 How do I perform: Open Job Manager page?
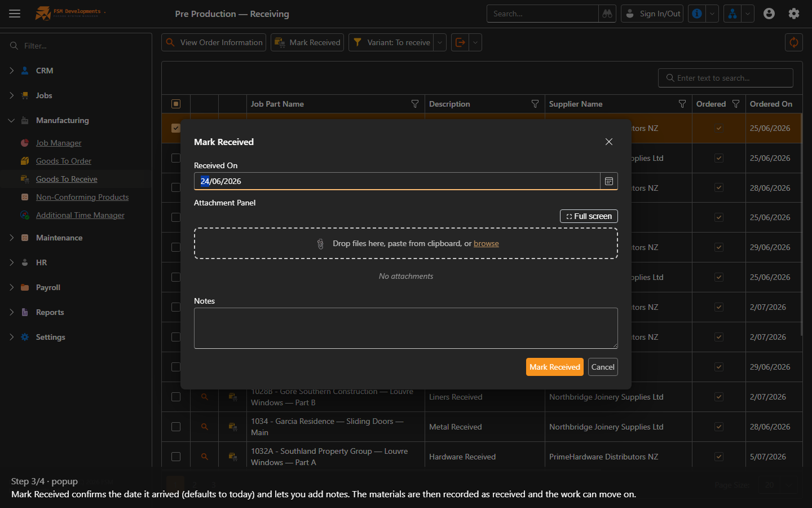(59, 143)
